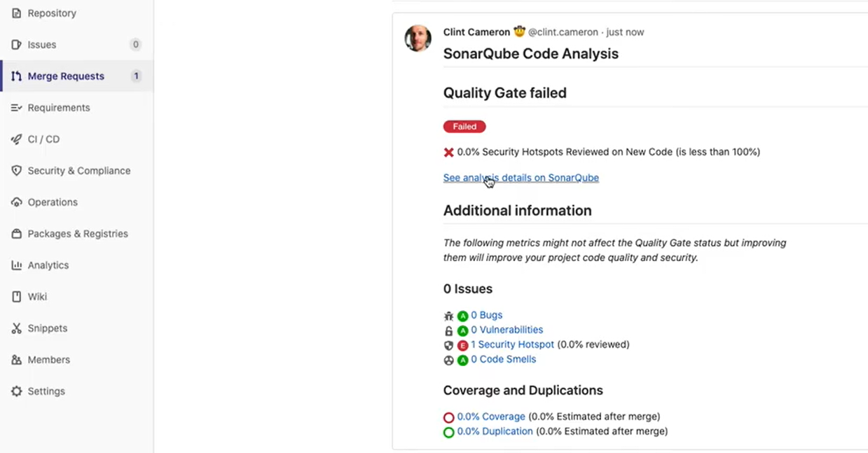
Task: Open the 0.0% Coverage link
Action: pyautogui.click(x=490, y=417)
